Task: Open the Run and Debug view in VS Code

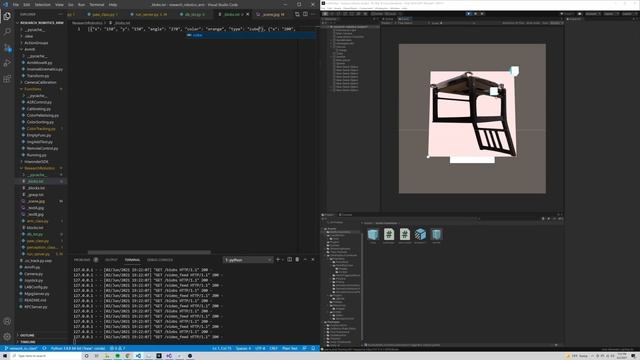Action: coord(7,63)
